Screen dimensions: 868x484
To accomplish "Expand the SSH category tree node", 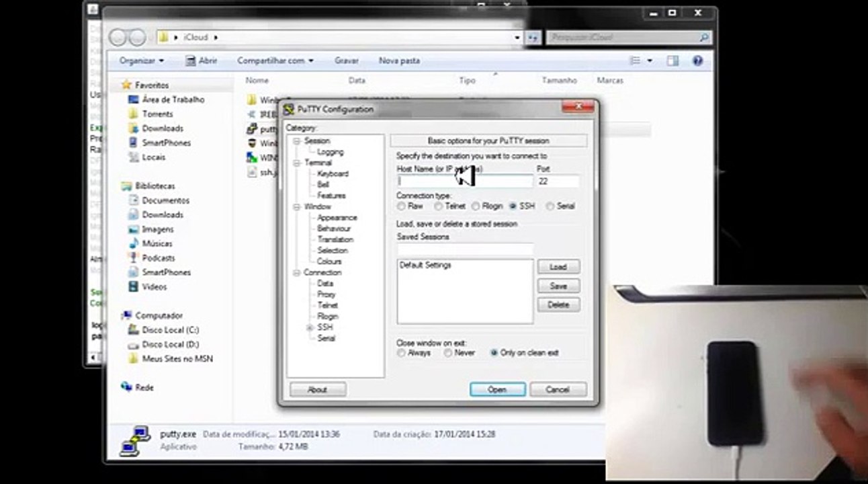I will click(310, 327).
